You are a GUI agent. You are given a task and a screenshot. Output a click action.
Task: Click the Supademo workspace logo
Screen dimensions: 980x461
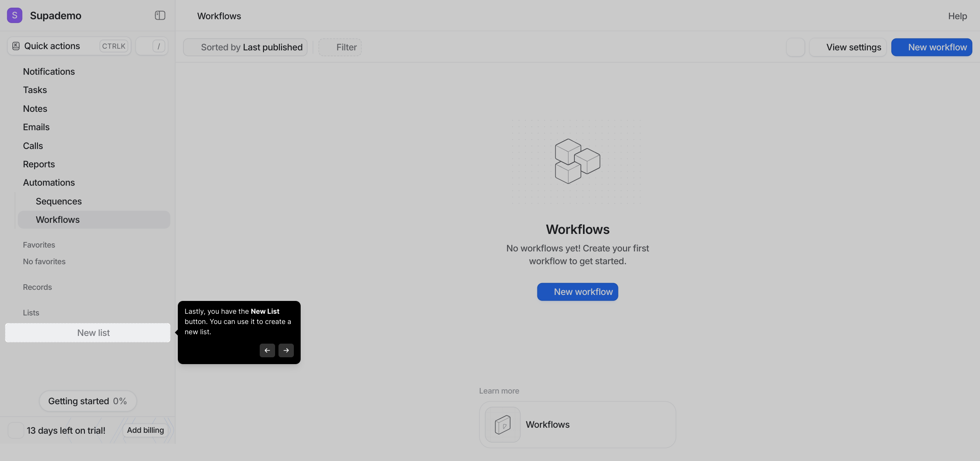click(14, 15)
